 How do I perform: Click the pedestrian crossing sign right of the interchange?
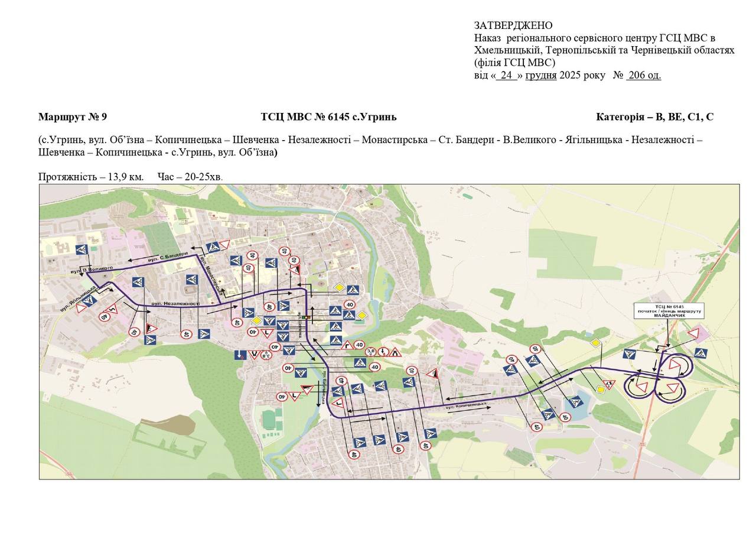701,353
